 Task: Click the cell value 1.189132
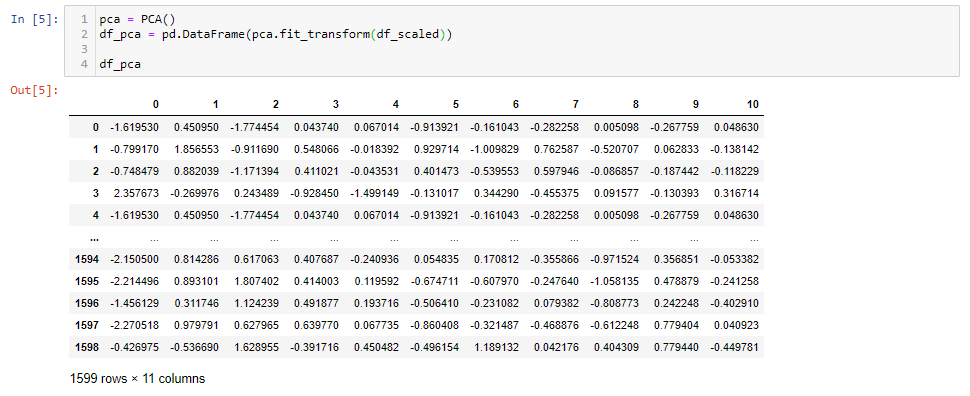coord(496,347)
